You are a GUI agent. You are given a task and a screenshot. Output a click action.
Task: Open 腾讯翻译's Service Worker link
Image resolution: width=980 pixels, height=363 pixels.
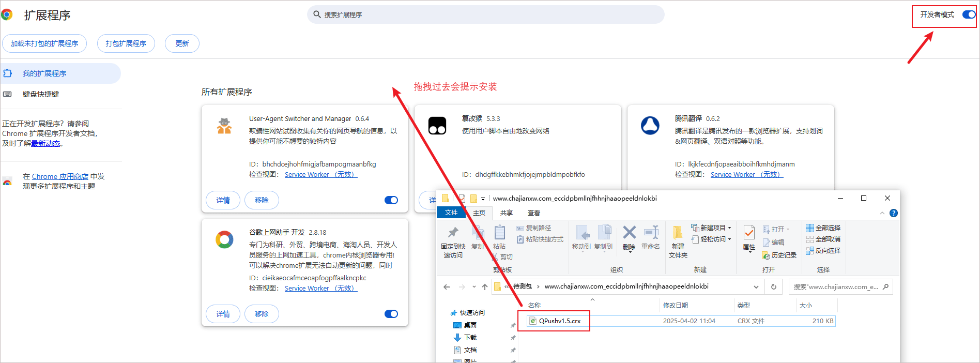pos(747,175)
